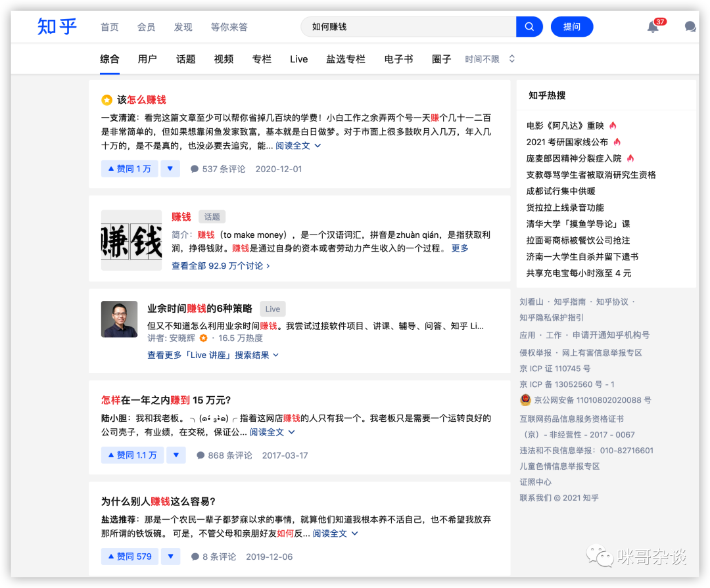Screen dimensions: 710x588
Task: Open hot search 拉面哥商标被餐饮公司抢注
Action: [578, 240]
